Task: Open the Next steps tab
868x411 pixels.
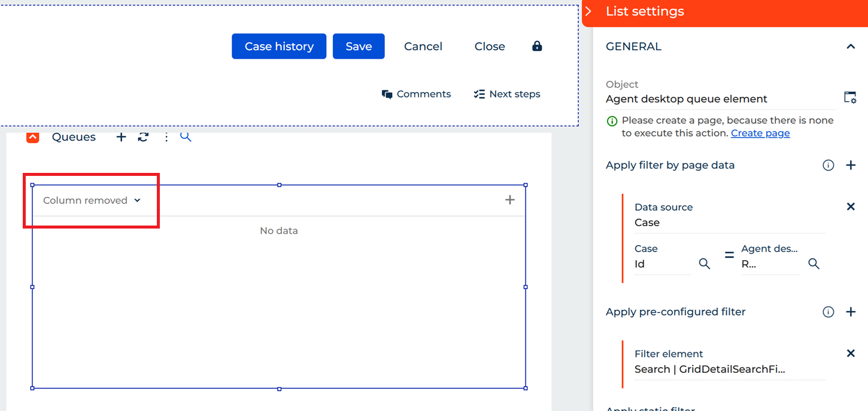Action: pyautogui.click(x=507, y=94)
